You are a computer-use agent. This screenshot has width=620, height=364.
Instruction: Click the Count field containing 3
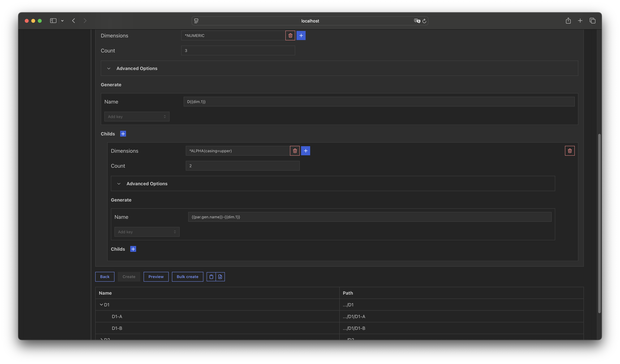click(x=238, y=50)
